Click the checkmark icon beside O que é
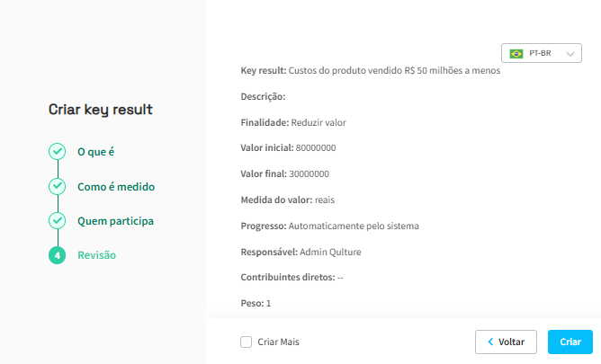Image resolution: width=601 pixels, height=364 pixels. pyautogui.click(x=57, y=152)
